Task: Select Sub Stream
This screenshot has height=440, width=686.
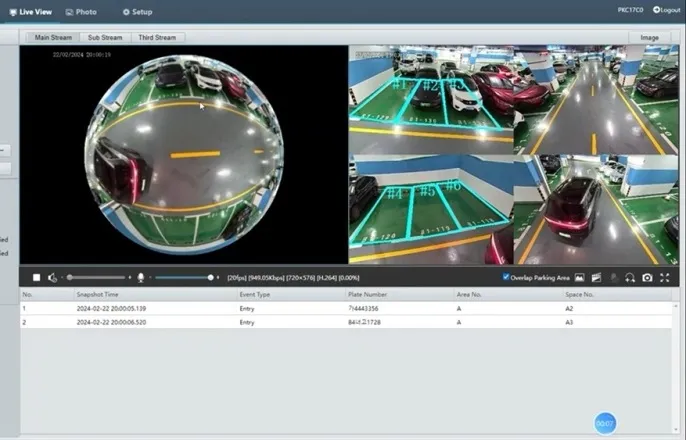Action: tap(105, 38)
